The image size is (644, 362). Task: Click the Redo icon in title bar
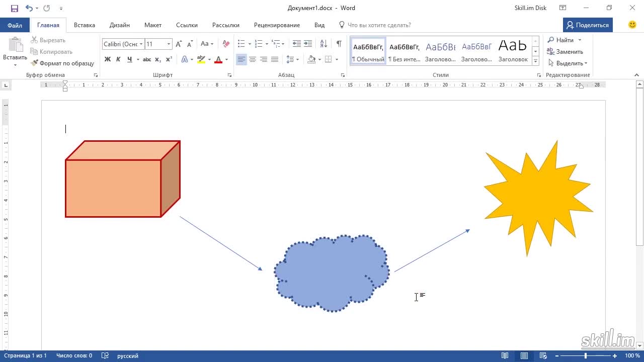point(47,8)
